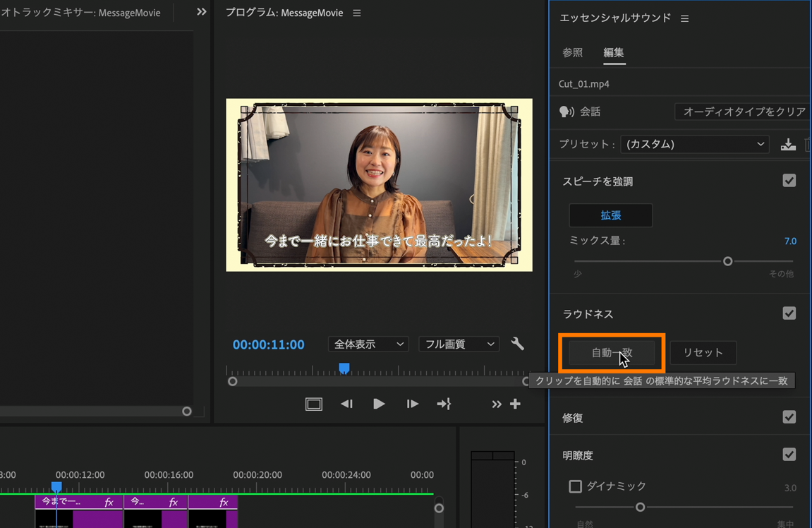Show more transport controls via double-chevron

click(496, 404)
